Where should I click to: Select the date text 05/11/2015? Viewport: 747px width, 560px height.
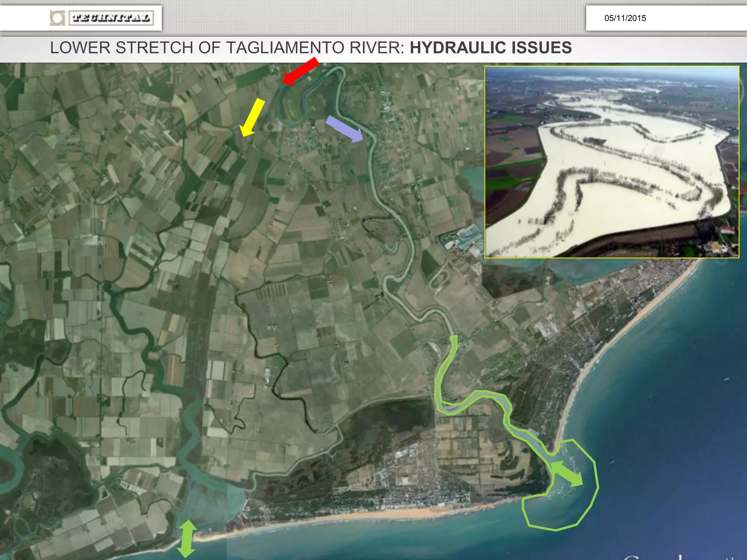click(x=625, y=18)
